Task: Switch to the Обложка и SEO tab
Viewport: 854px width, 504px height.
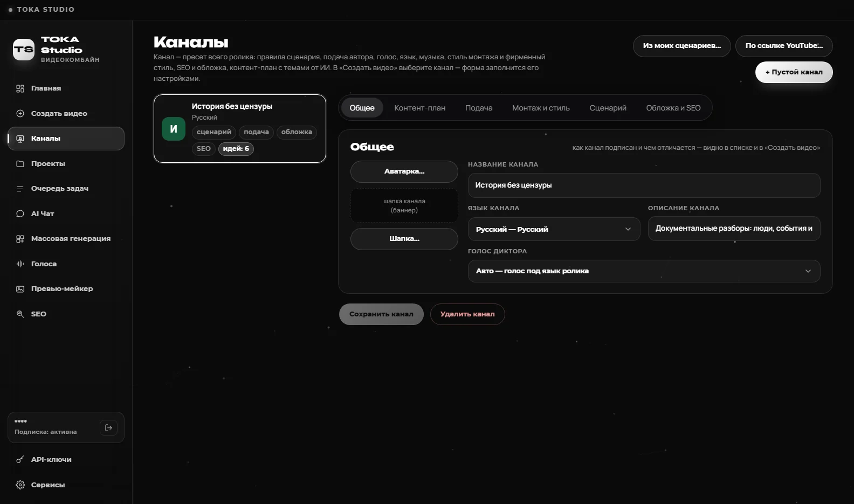Action: 673,108
